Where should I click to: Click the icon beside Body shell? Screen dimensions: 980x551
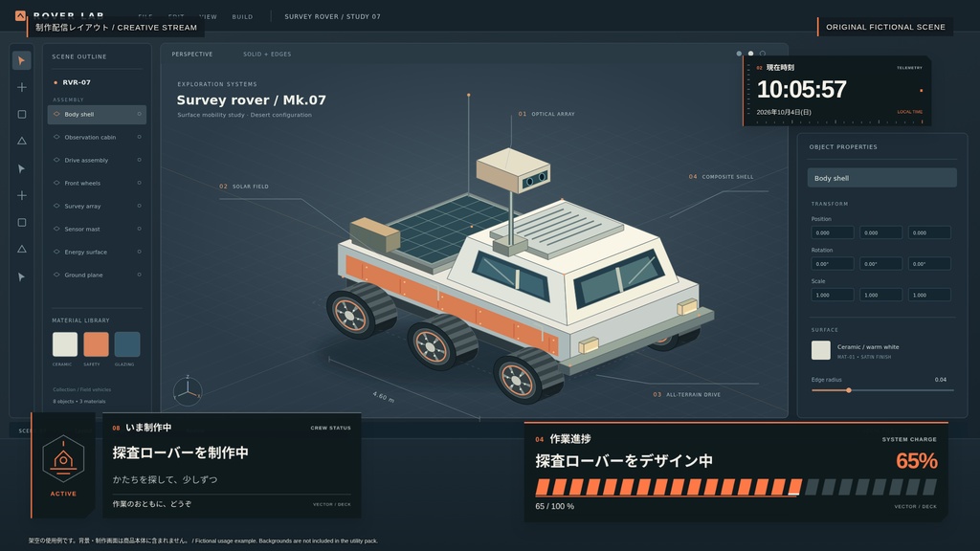pos(56,115)
